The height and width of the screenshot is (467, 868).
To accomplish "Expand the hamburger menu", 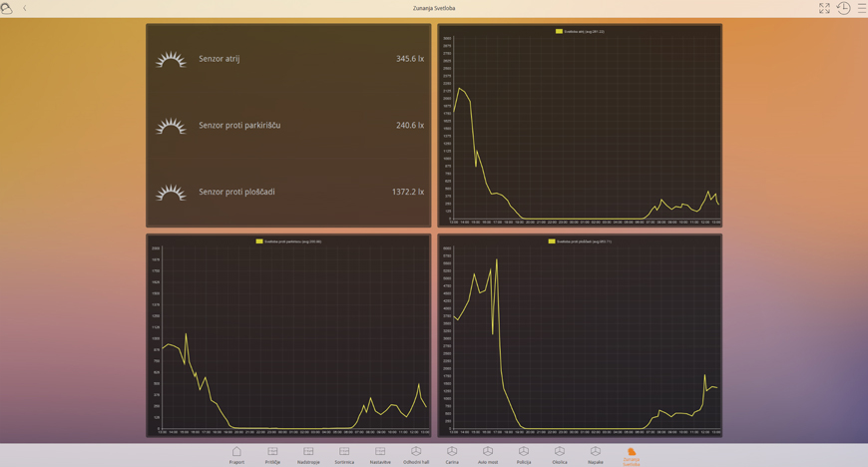I will click(862, 8).
